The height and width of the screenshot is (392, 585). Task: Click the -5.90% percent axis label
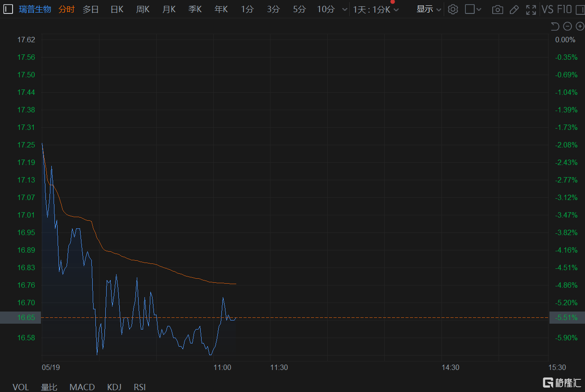566,338
